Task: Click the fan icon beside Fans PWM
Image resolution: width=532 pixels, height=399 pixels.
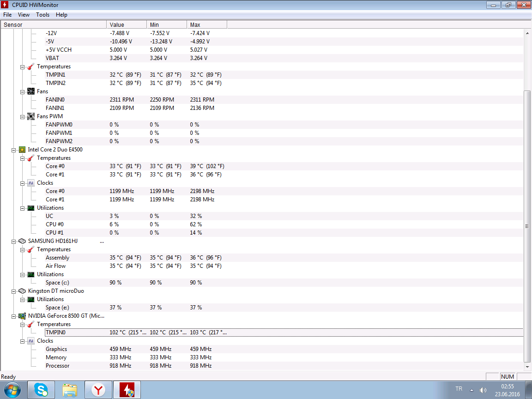Action: [31, 116]
